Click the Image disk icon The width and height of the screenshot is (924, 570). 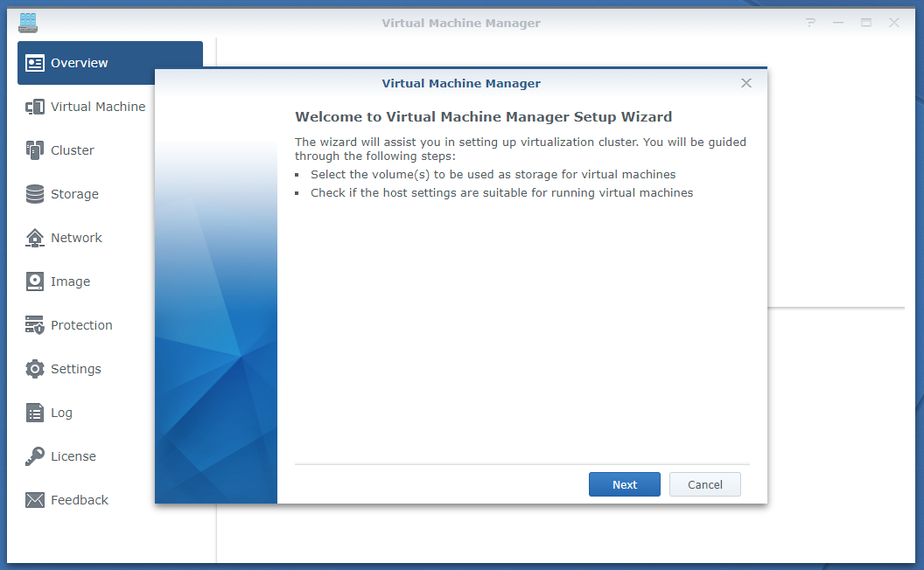[35, 282]
